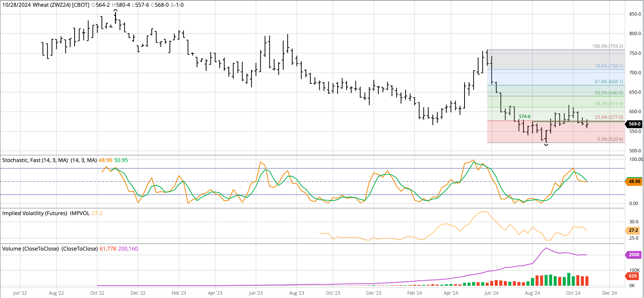Click the 568-0 last price tag
Screen dimensions: 644x298
pos(634,124)
